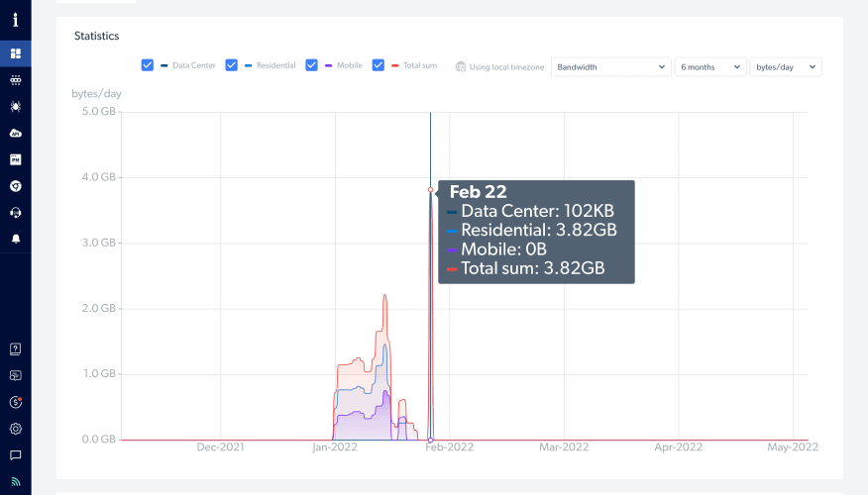The height and width of the screenshot is (495, 868).
Task: Open the dashboard grid icon in sidebar
Action: (16, 53)
